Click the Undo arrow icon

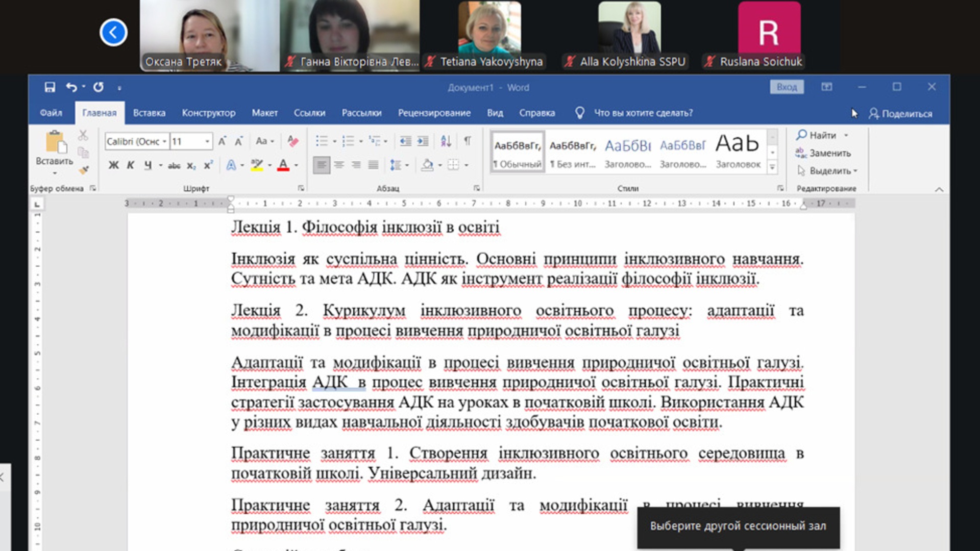[71, 87]
